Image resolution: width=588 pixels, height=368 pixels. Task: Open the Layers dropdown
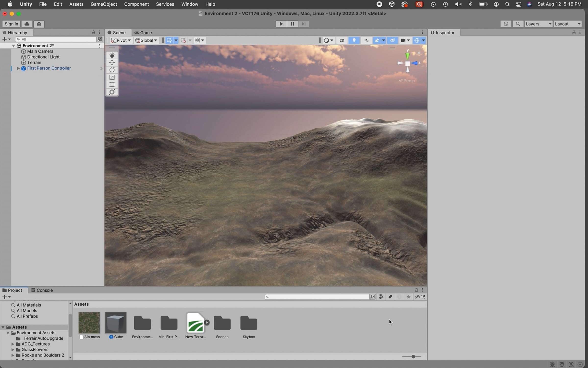pos(539,24)
